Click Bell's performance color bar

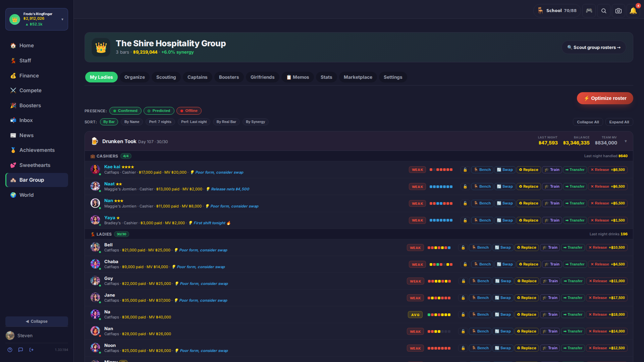[x=439, y=248]
